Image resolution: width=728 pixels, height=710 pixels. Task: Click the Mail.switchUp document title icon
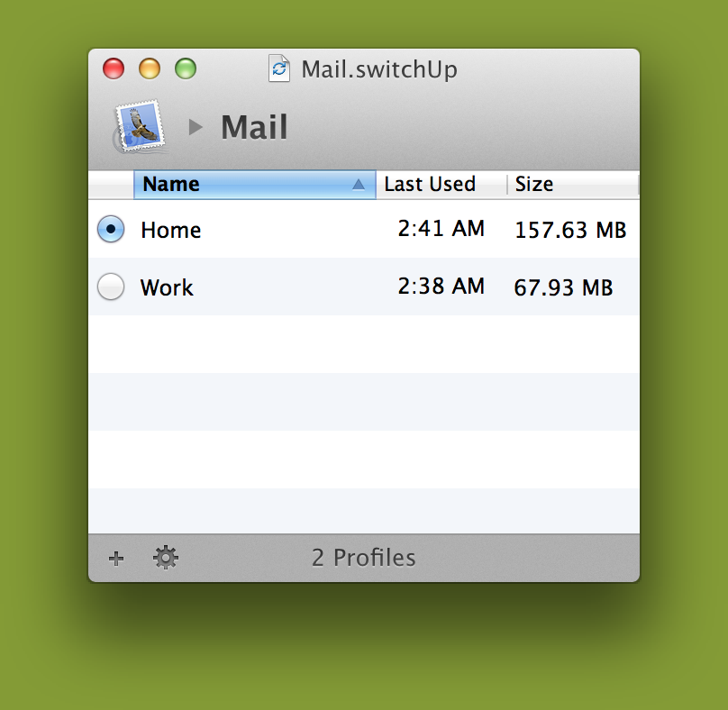pos(279,69)
